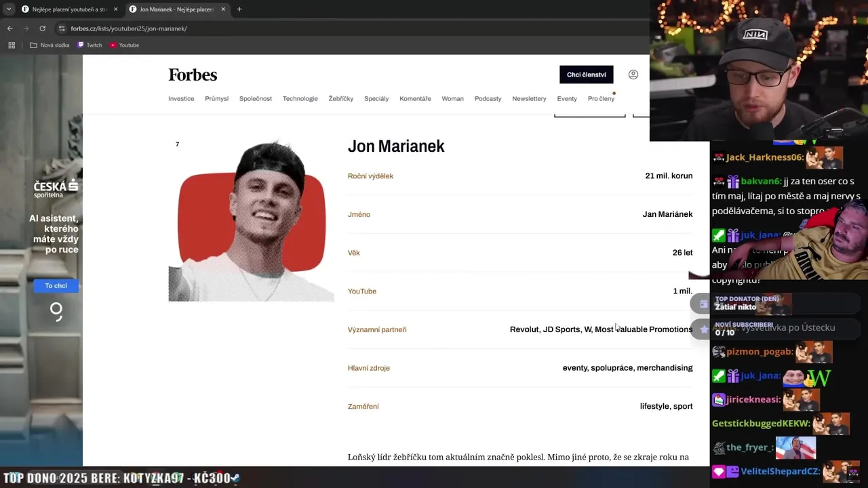868x488 pixels.
Task: Click the address bar URL forbes.cz
Action: [x=129, y=28]
